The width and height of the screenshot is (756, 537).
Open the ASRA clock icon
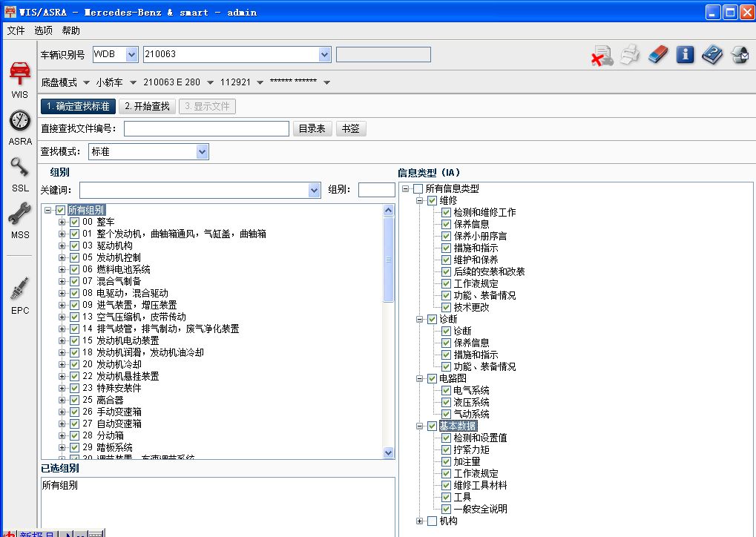point(20,121)
